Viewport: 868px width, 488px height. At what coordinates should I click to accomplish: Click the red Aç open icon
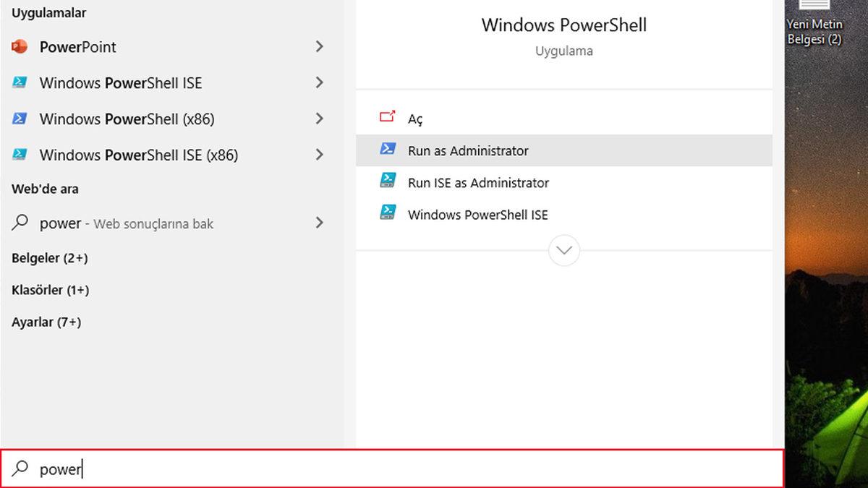(x=388, y=119)
